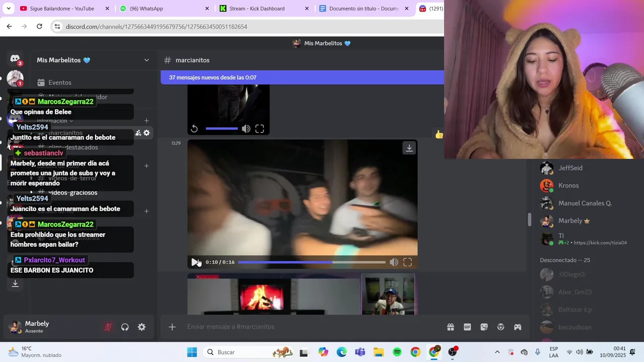
Task: Open Microsoft Edge from the taskbar
Action: point(342,352)
